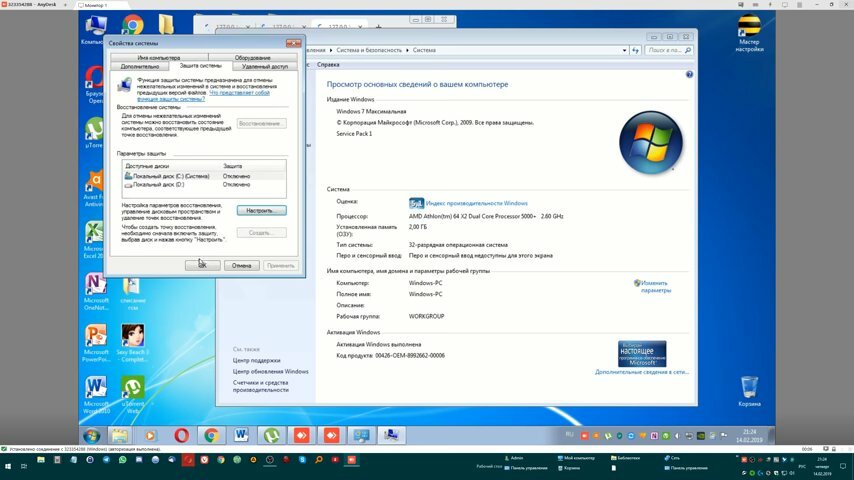Open Библиотеки in host taskbar toolbar
The width and height of the screenshot is (854, 480).
click(625, 458)
